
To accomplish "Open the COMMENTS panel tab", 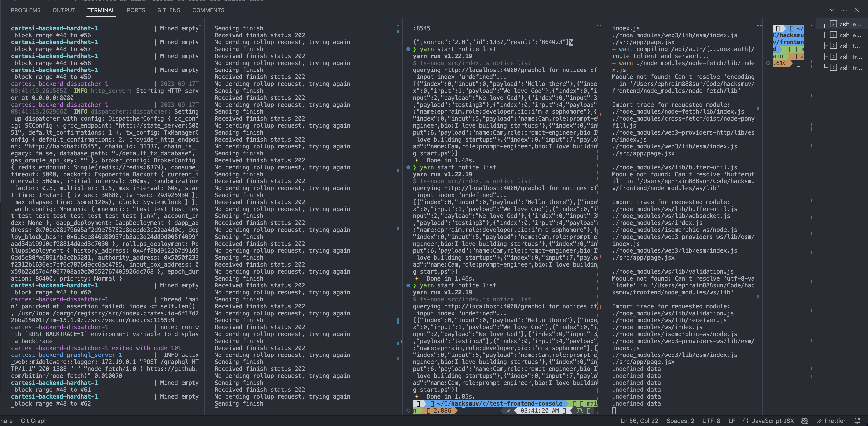I will pos(208,10).
